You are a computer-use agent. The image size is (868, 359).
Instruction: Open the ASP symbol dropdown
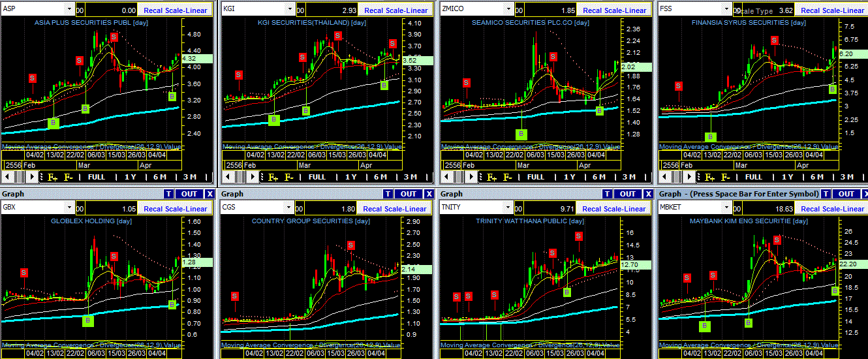coord(69,10)
